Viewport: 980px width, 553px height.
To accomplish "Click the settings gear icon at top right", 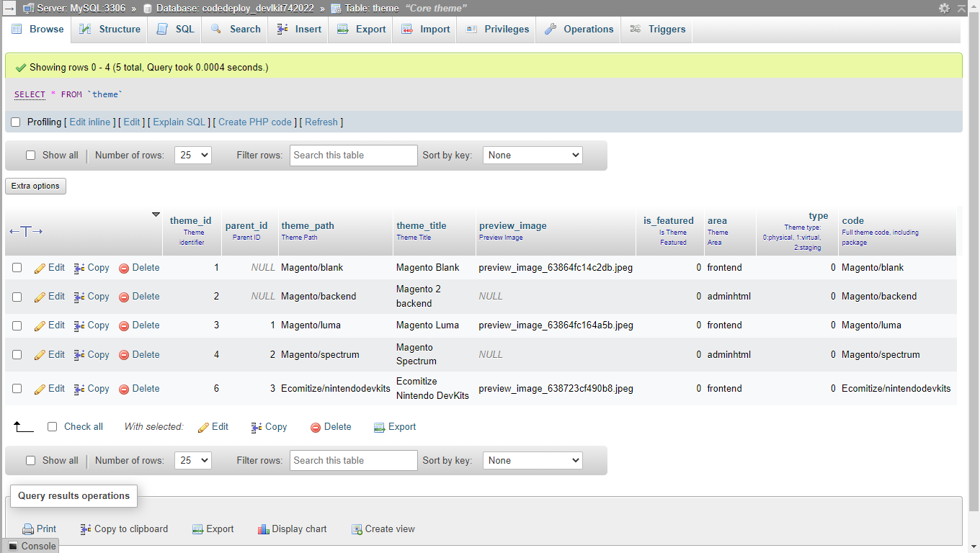I will [x=944, y=8].
